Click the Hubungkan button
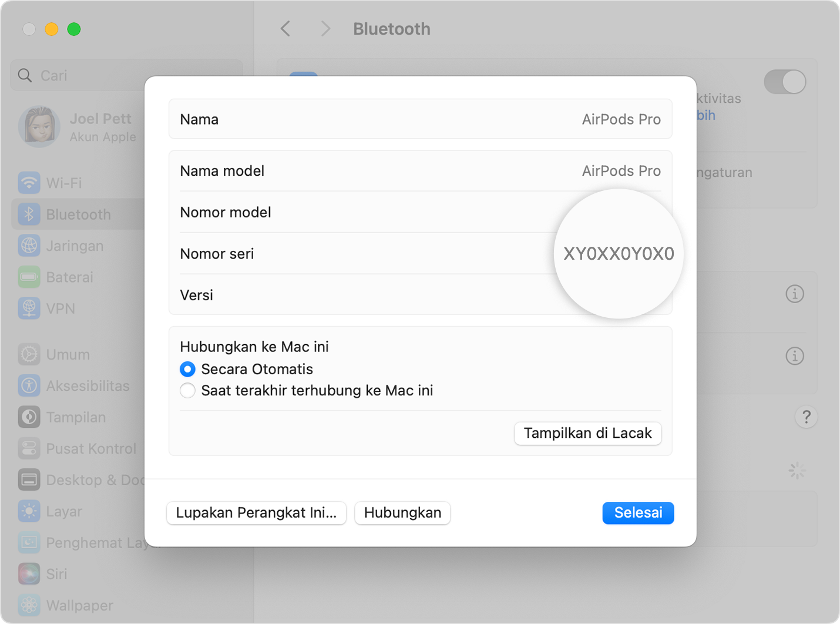This screenshot has width=840, height=624. [x=402, y=512]
